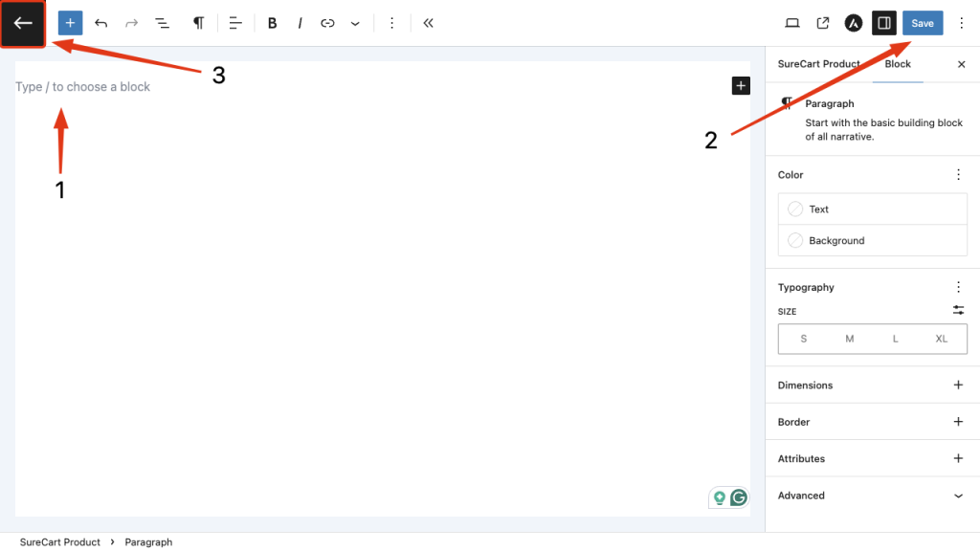The width and height of the screenshot is (980, 551).
Task: Open the editor options three-dot menu
Action: click(962, 23)
